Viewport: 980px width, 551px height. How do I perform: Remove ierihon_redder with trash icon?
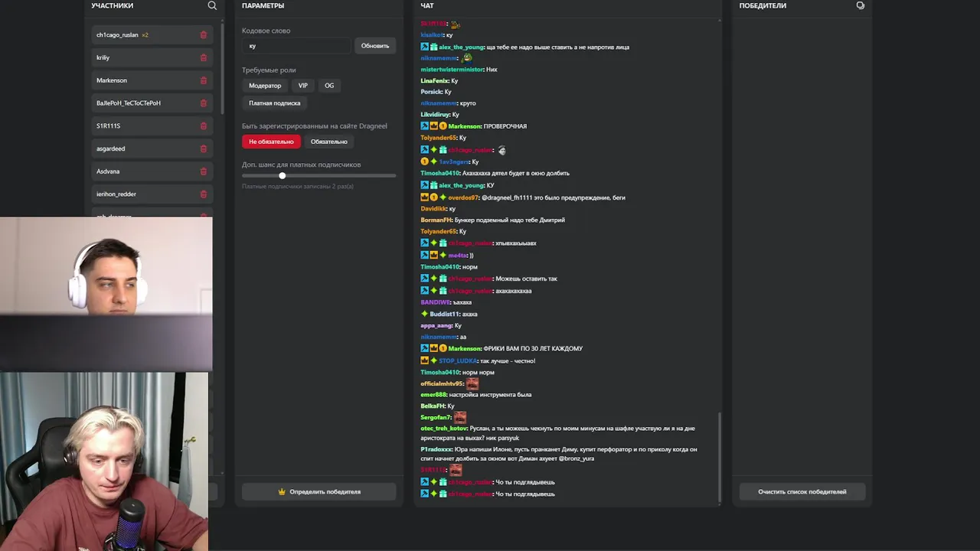203,194
